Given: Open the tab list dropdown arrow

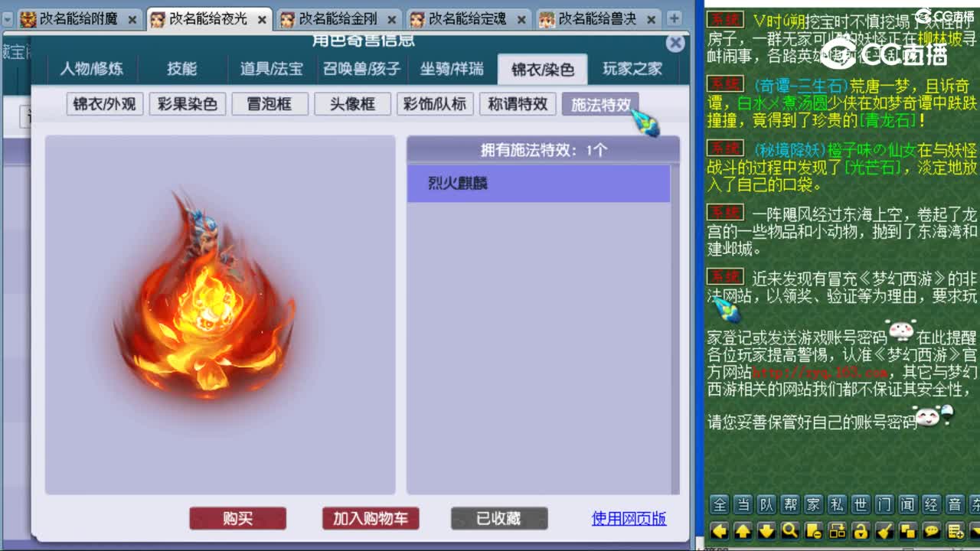Looking at the screenshot, I should coord(7,19).
